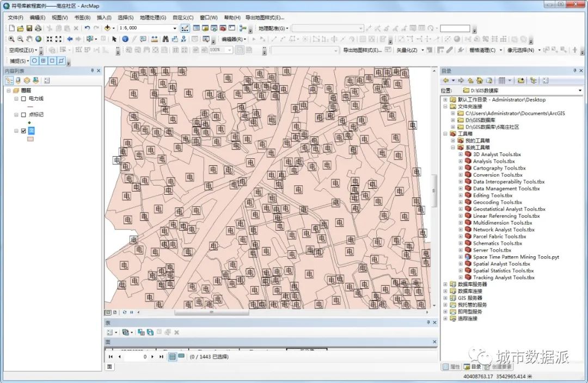Open the Editor toolbar icon
Screen dimensions: 588x383
(x=185, y=28)
